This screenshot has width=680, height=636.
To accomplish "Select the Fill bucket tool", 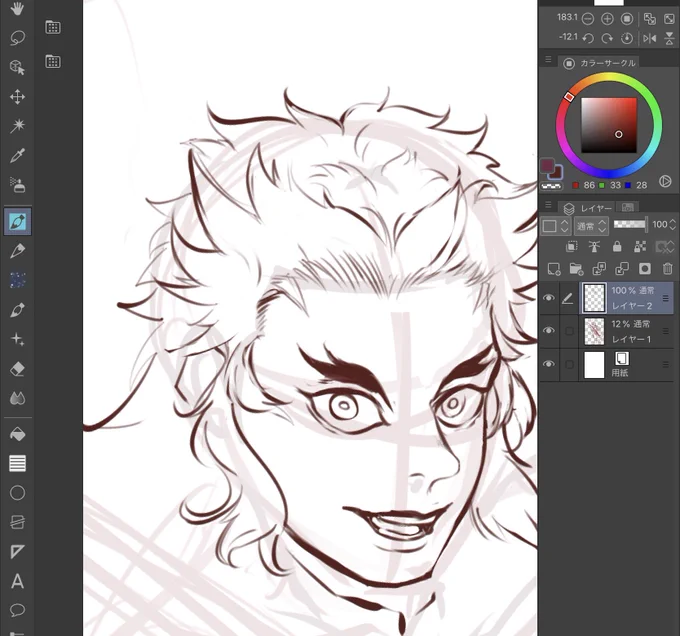I will [17, 434].
